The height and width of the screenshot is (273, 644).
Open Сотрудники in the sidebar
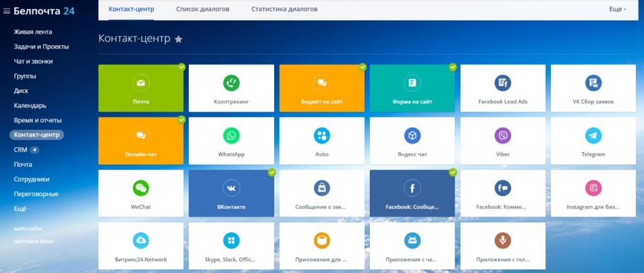click(x=31, y=179)
